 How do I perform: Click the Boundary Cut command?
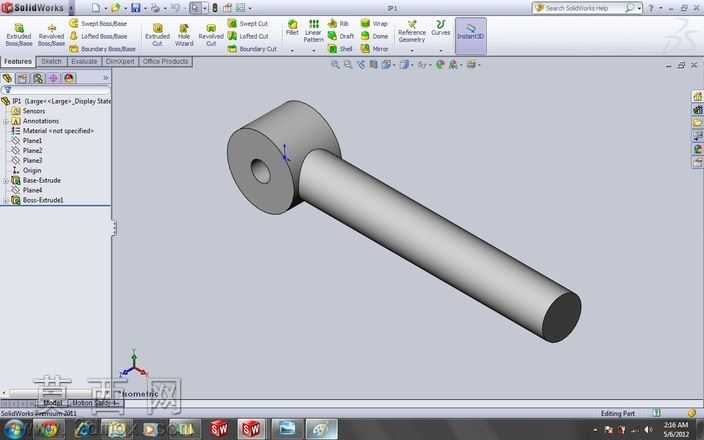point(252,48)
